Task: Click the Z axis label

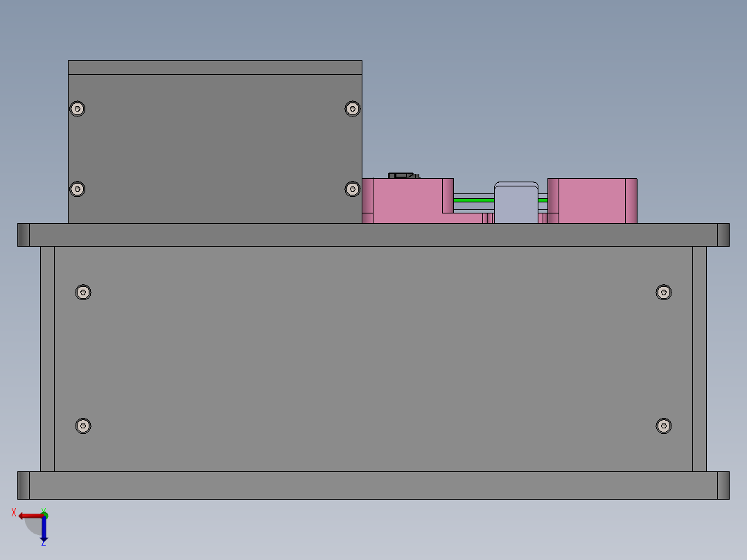Action: [44, 545]
